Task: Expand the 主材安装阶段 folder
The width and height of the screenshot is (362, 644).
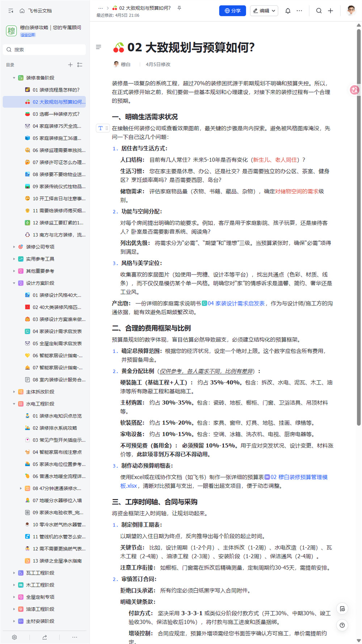Action: 14,621
